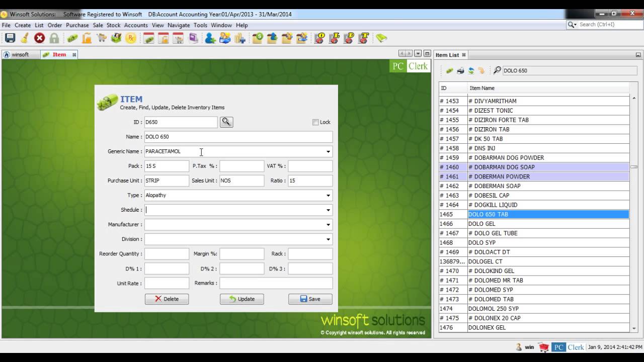Click the group of users toolbar icon
644x362 pixels.
(x=225, y=38)
